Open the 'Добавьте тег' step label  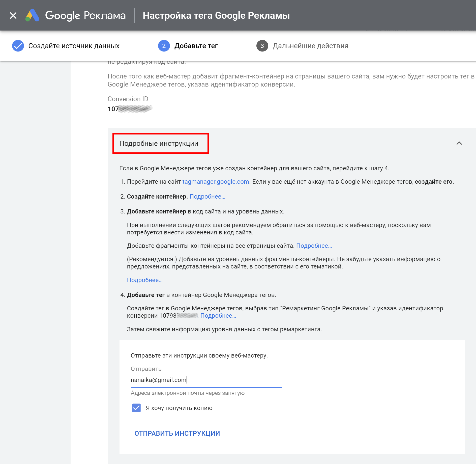[196, 46]
